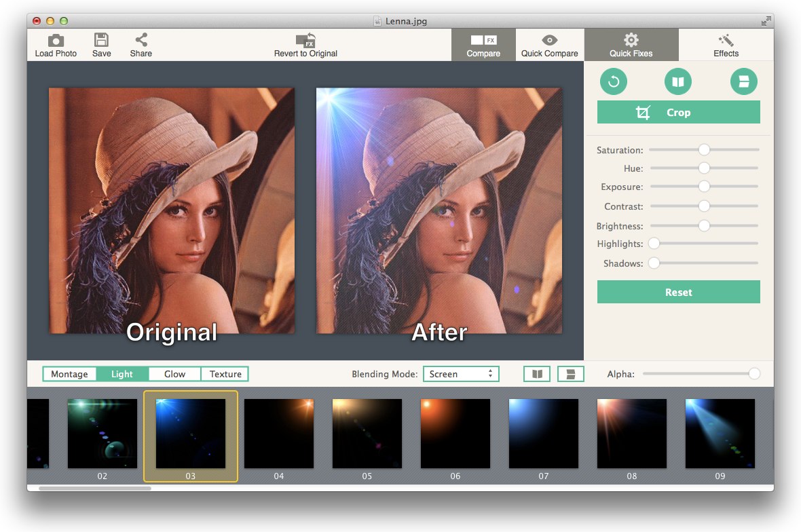801x532 pixels.
Task: Click the round rotate icon button
Action: 614,81
